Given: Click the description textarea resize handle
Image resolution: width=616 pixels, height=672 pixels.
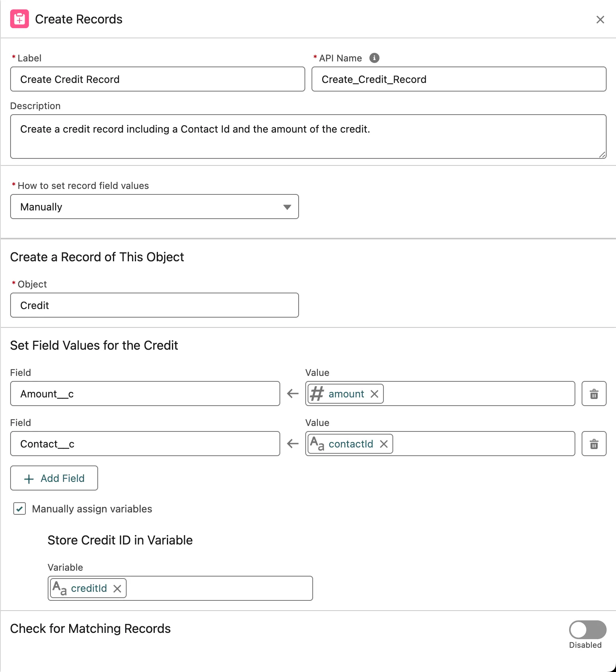Looking at the screenshot, I should pyautogui.click(x=602, y=155).
